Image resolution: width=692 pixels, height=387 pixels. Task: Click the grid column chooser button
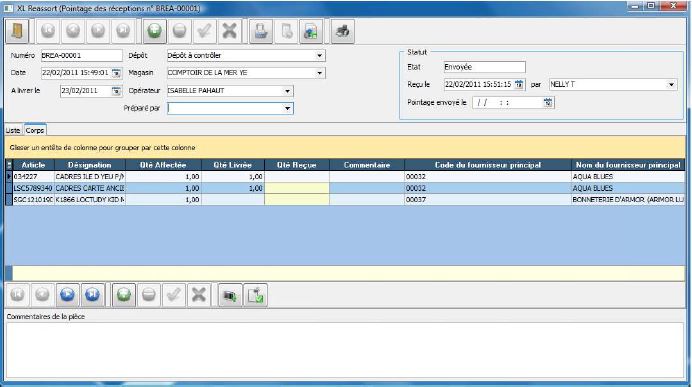coord(9,165)
